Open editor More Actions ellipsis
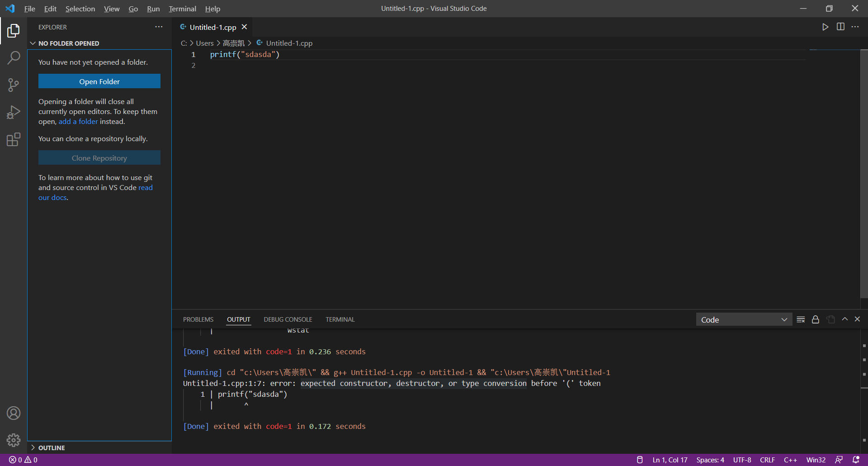The height and width of the screenshot is (466, 868). click(x=855, y=27)
